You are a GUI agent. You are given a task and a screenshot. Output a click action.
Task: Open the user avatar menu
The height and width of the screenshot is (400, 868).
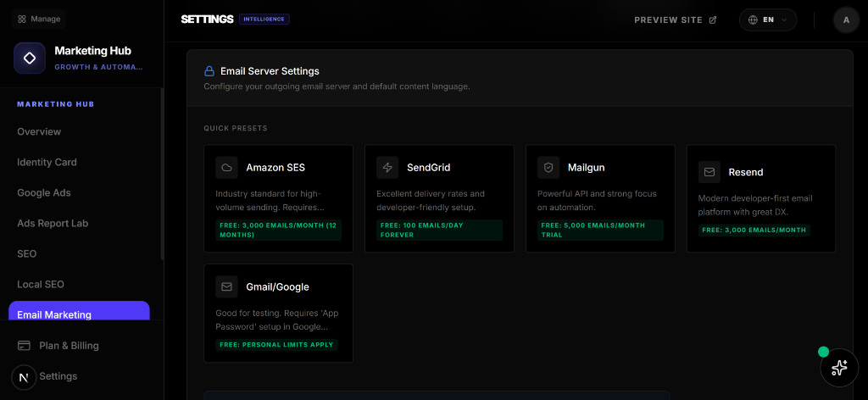pyautogui.click(x=846, y=19)
